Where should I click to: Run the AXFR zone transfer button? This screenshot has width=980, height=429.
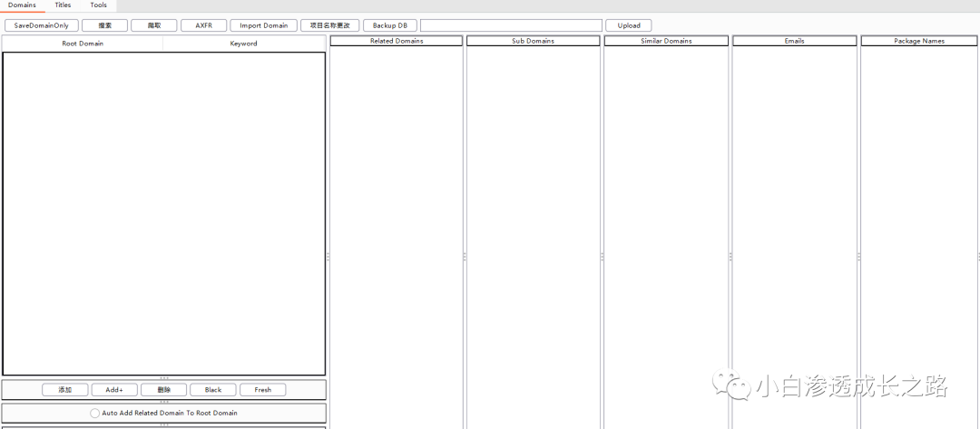pyautogui.click(x=204, y=25)
